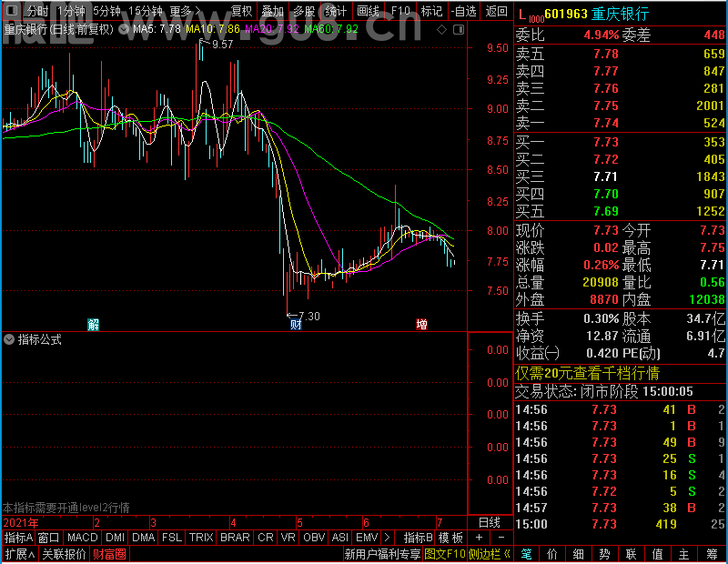Switch to 15分钟 chart period
728x564 pixels.
pyautogui.click(x=146, y=11)
